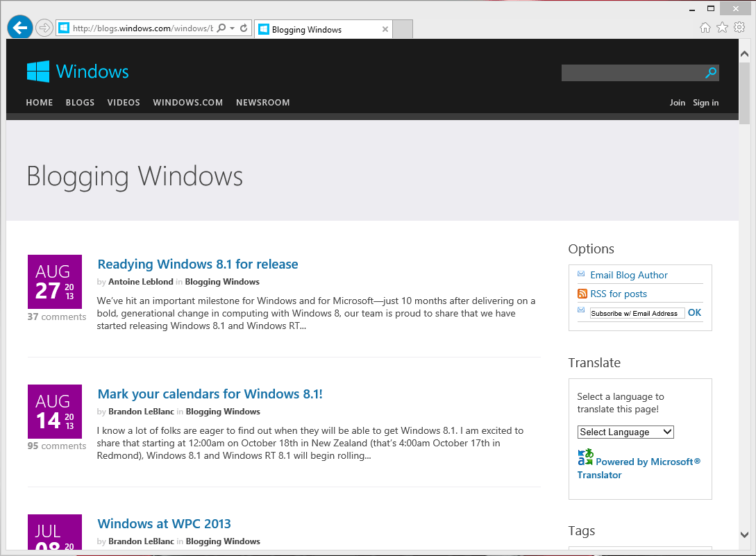756x556 pixels.
Task: Click the scrollbar up arrow
Action: coord(744,54)
